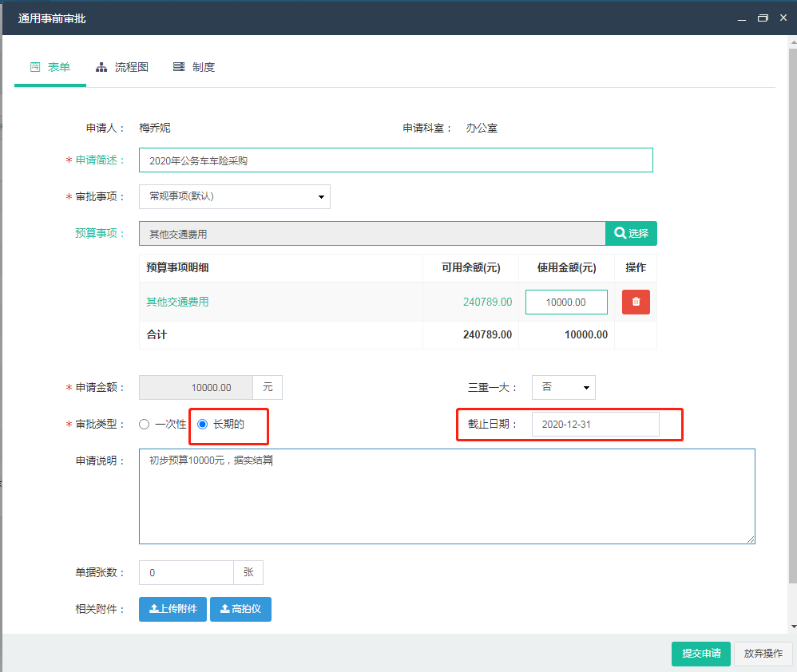Click the window title 通用事前审批
This screenshot has height=672, width=797.
52,19
